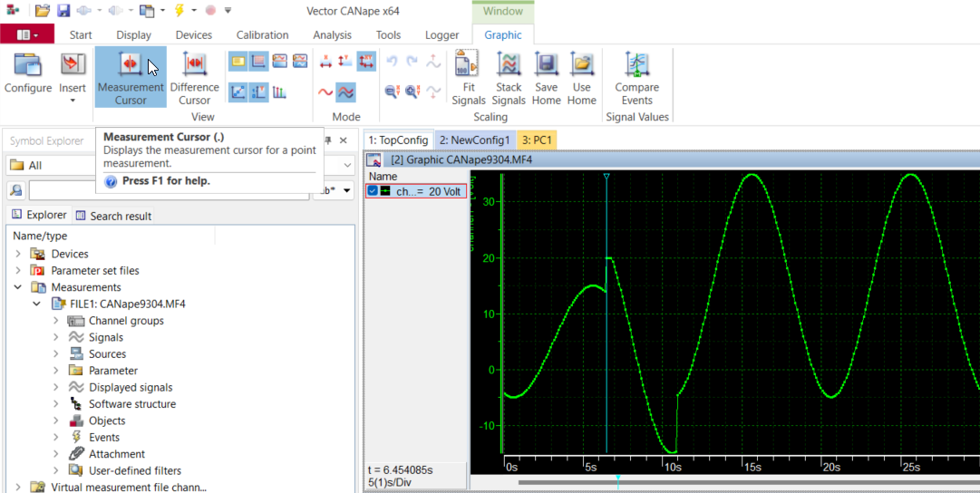Open the Start ribbon tab
The width and height of the screenshot is (980, 493).
coord(81,35)
